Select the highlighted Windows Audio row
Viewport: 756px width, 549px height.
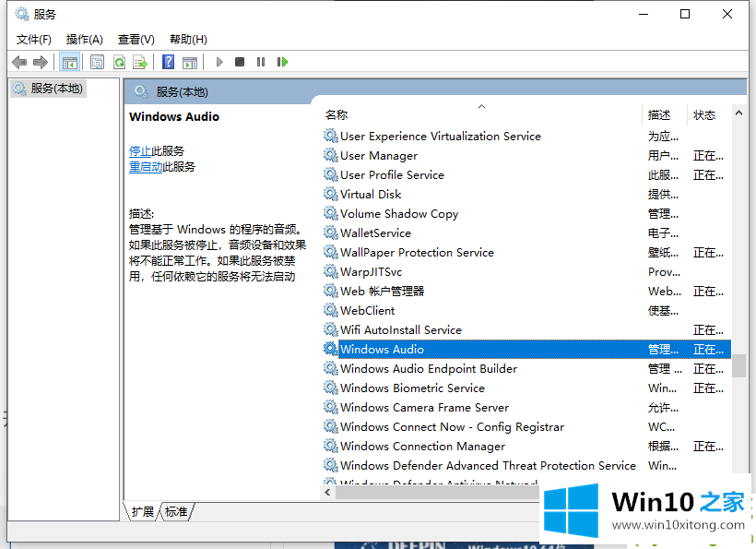pyautogui.click(x=527, y=350)
